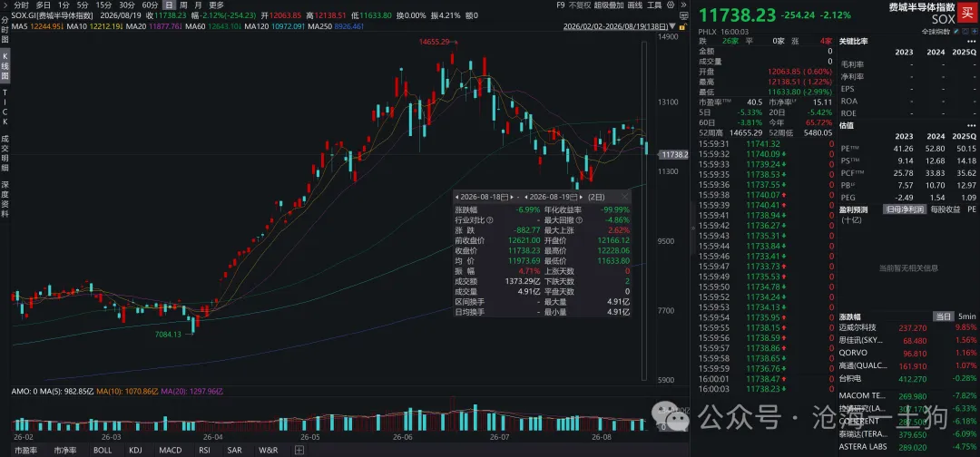Select the 每股收益 forecast tab

(x=944, y=209)
